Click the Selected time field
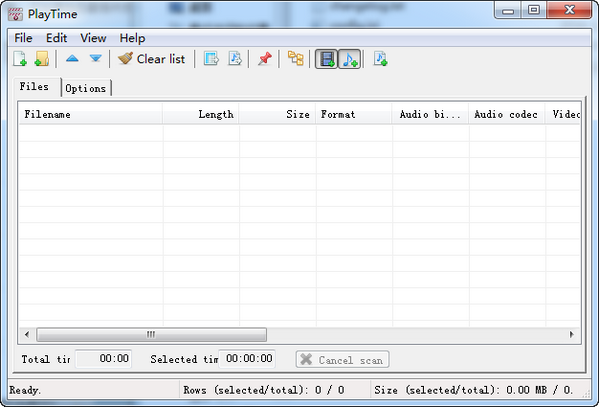This screenshot has height=407, width=599. (x=247, y=358)
